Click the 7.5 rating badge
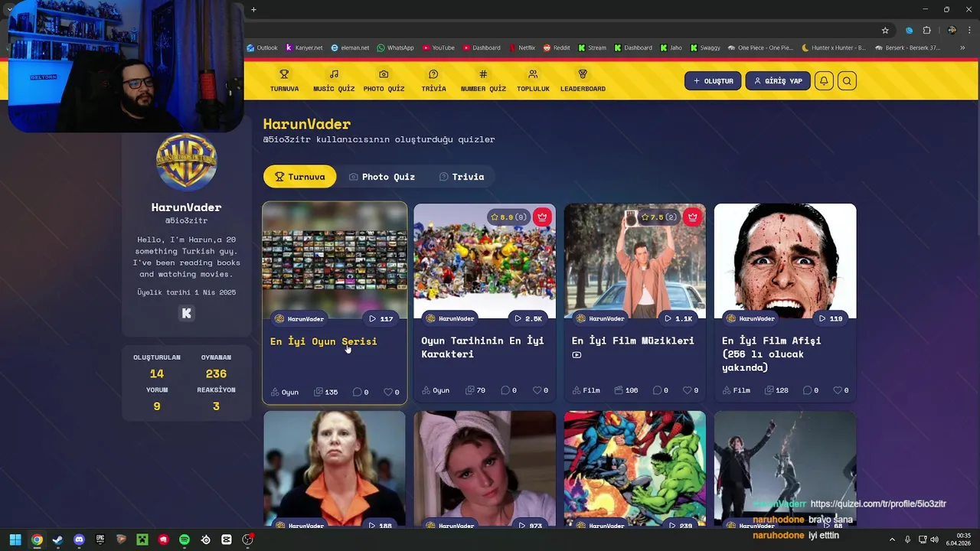The height and width of the screenshot is (551, 980). [x=658, y=217]
